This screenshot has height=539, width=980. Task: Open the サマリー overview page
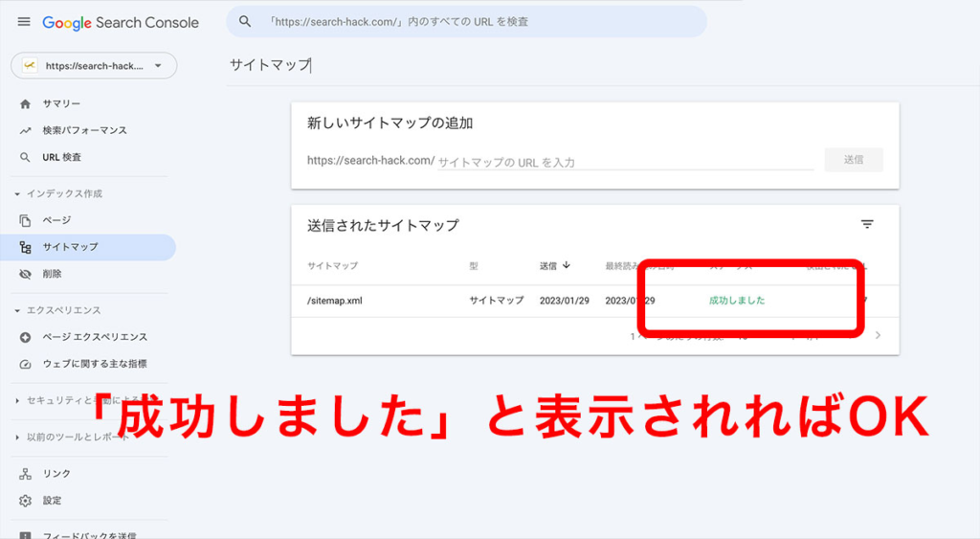pos(61,103)
